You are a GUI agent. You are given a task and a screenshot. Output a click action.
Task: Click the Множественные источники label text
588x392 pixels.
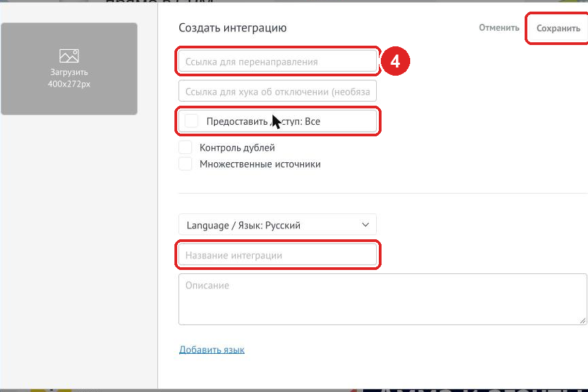pos(260,164)
